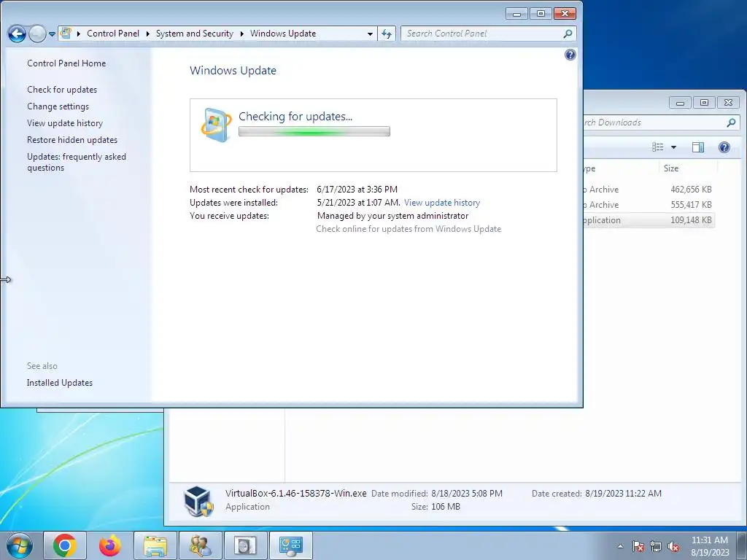This screenshot has height=560, width=747.
Task: Change the view in Downloads window
Action: point(658,147)
